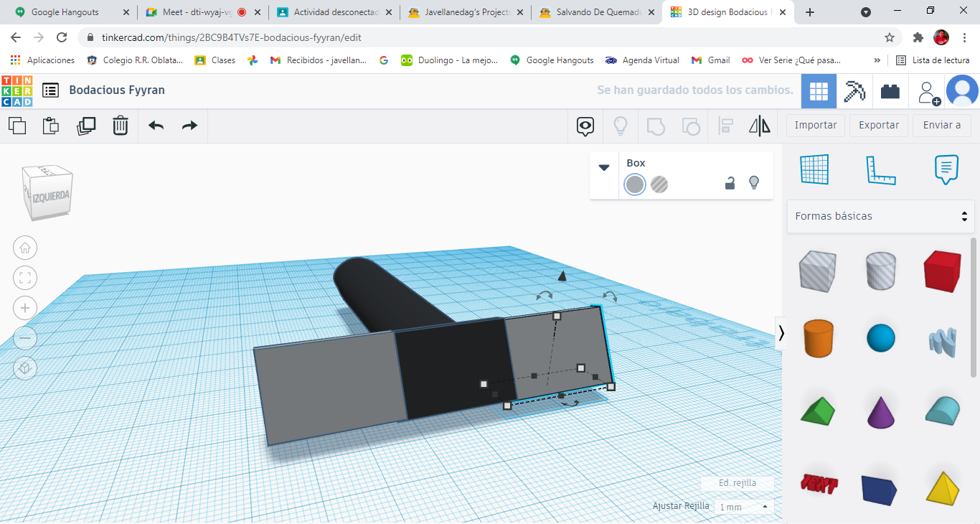Select the purple Cone shape
The width and height of the screenshot is (980, 524).
(880, 411)
